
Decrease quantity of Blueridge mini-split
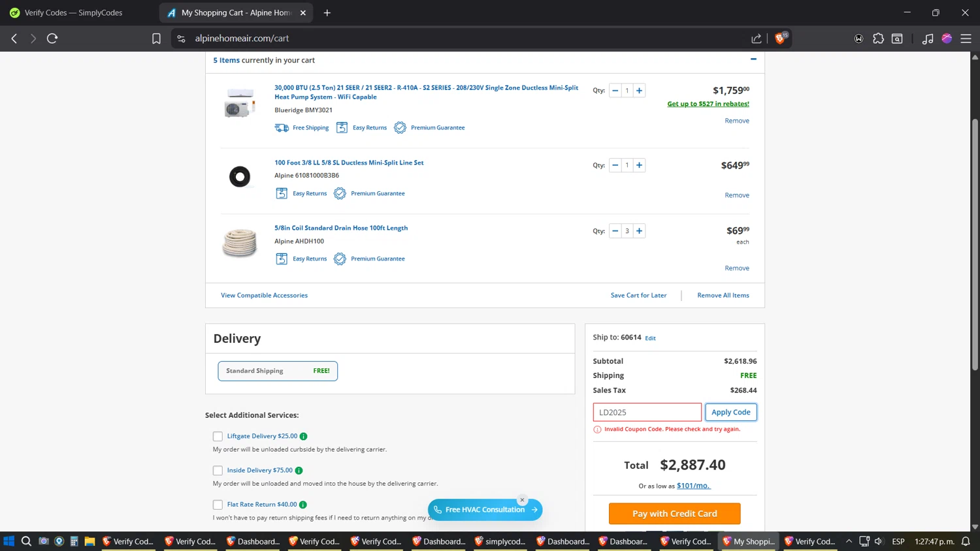[615, 91]
